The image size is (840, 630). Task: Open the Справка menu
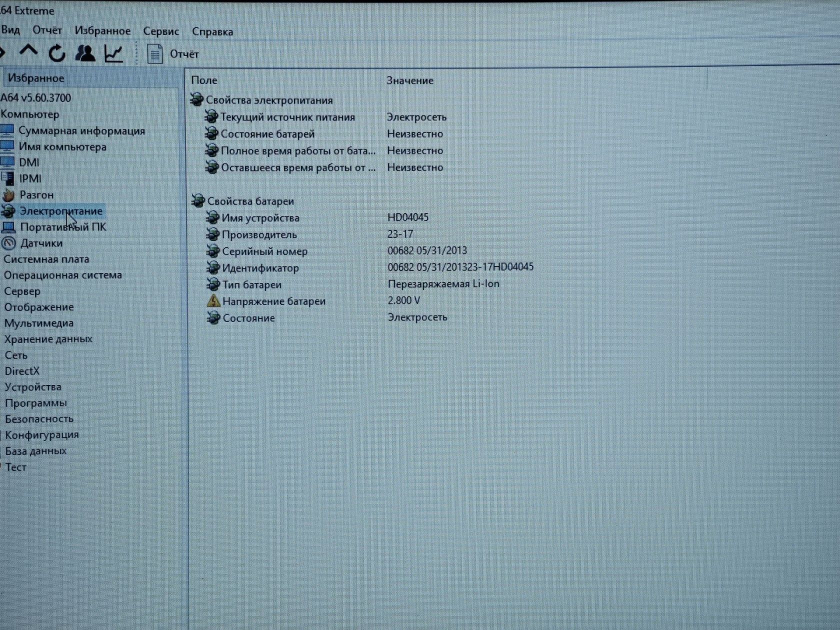[212, 32]
